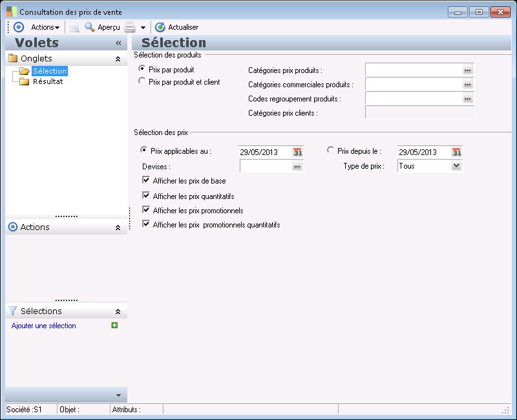Click Catégories commerciales produits input field
This screenshot has height=420, width=517.
414,84
